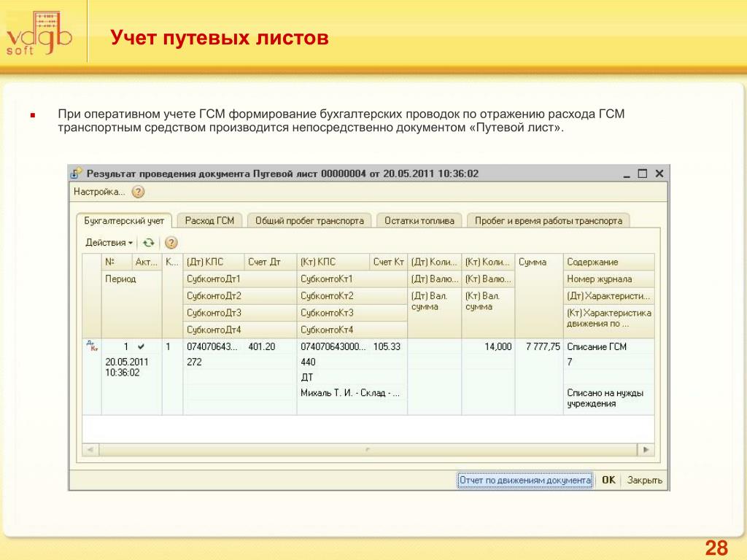The image size is (747, 560).
Task: Click right arrow of horizontal scrollbar
Action: point(646,450)
